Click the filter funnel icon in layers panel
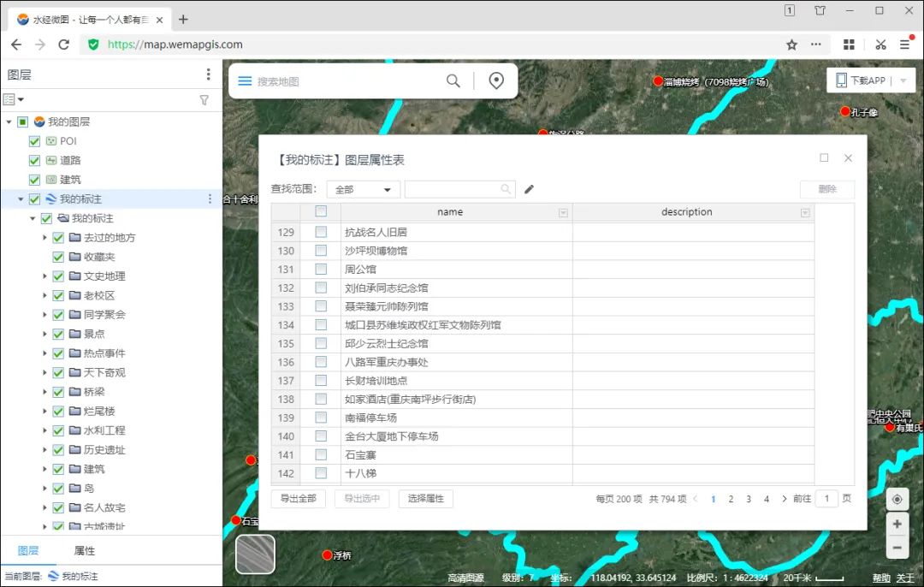The image size is (924, 587). (204, 99)
